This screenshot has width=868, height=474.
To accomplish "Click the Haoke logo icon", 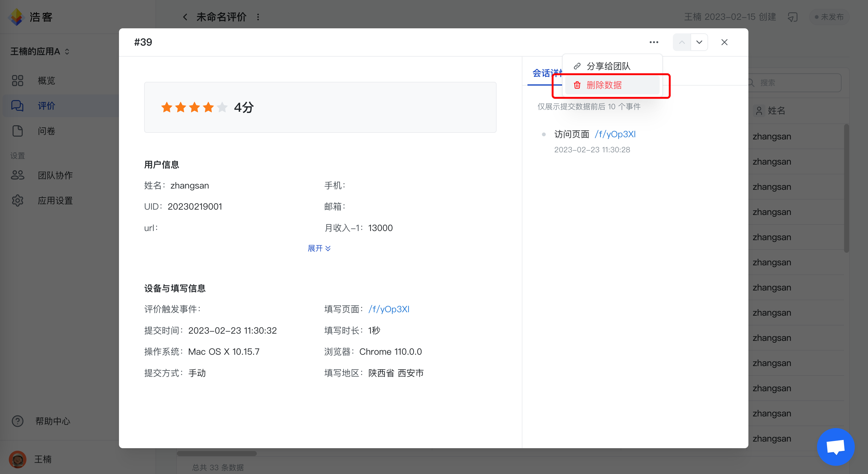I will point(16,16).
